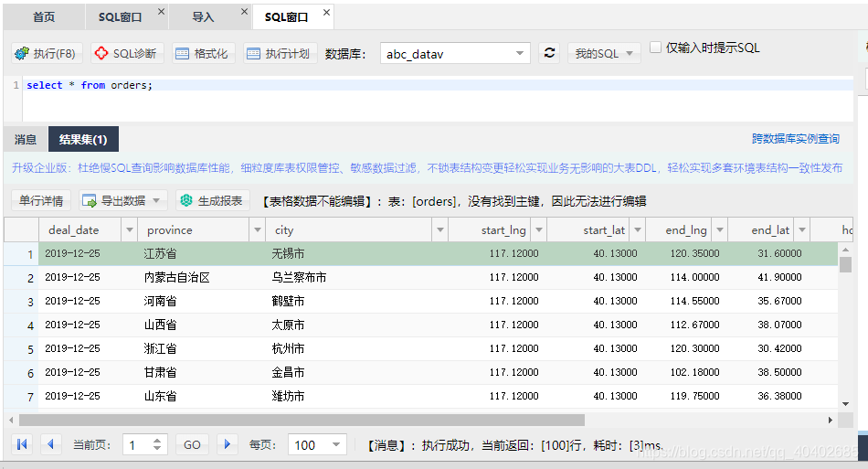
Task: Click the vertical scrollbar down arrow
Action: point(845,404)
